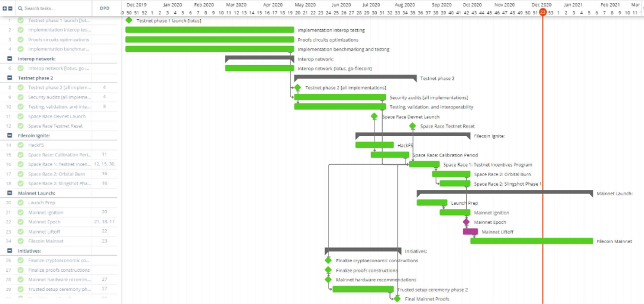Click Space Race Devnet Launch milestone diamond
The height and width of the screenshot is (304, 644).
pyautogui.click(x=374, y=116)
